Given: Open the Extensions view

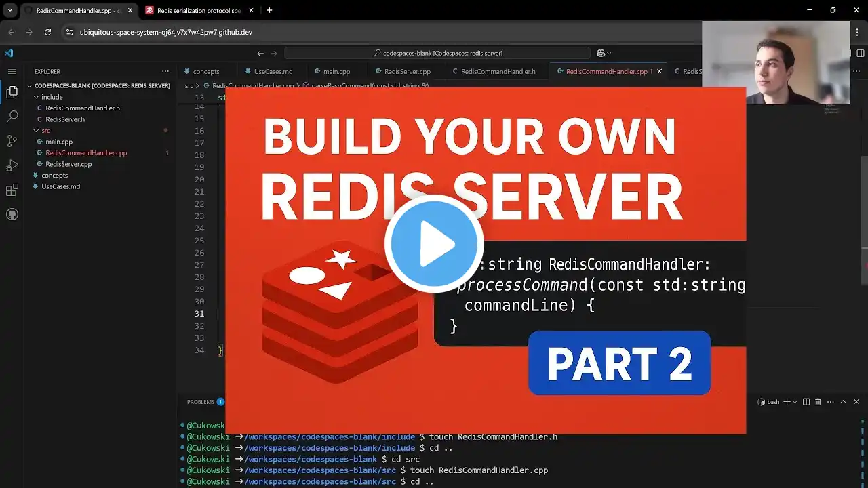Looking at the screenshot, I should pyautogui.click(x=12, y=190).
